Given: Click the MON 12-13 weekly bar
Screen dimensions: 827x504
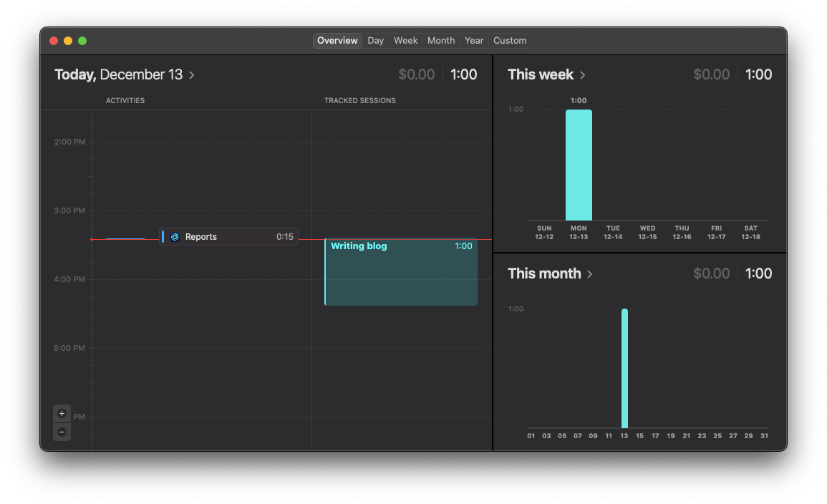Looking at the screenshot, I should tap(579, 165).
